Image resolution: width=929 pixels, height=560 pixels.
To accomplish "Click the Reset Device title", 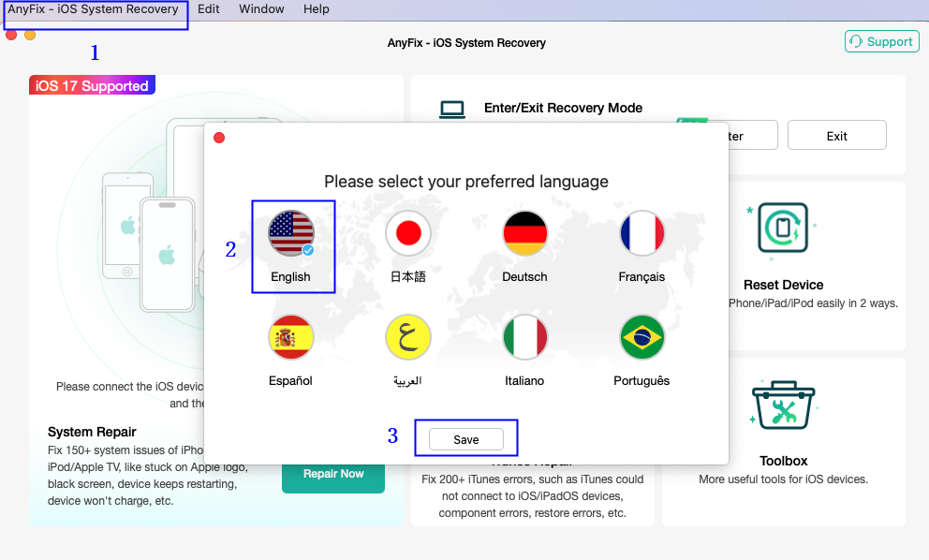I will click(x=783, y=285).
